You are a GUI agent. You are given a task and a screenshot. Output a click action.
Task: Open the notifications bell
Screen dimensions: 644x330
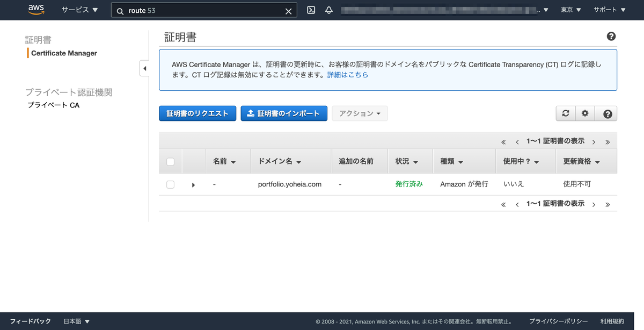[329, 10]
